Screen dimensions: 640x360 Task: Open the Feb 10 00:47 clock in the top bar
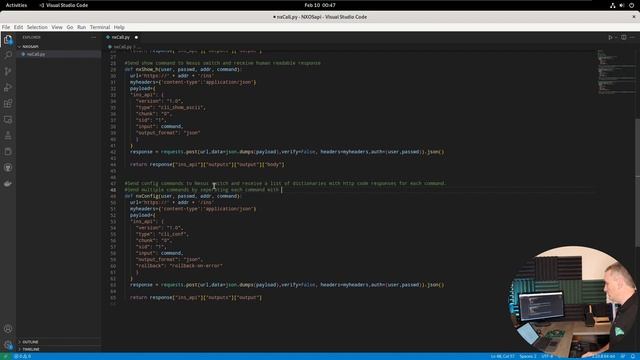[320, 5]
